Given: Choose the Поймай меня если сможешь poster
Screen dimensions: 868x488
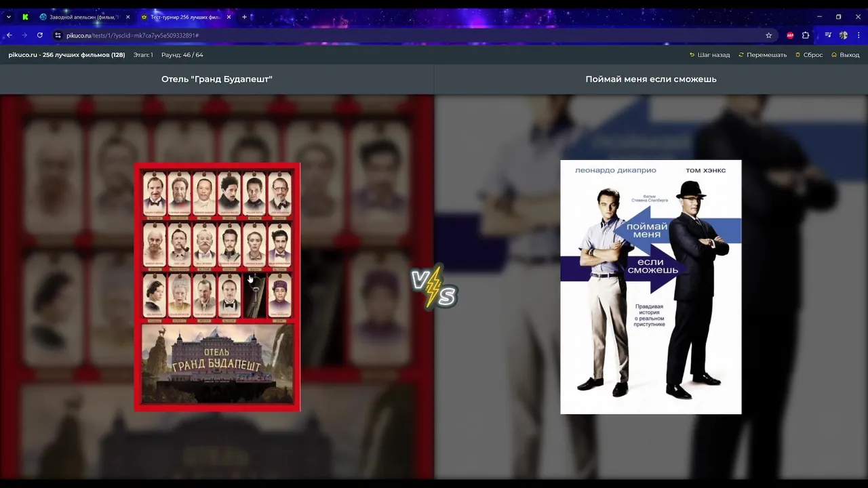Looking at the screenshot, I should 651,287.
